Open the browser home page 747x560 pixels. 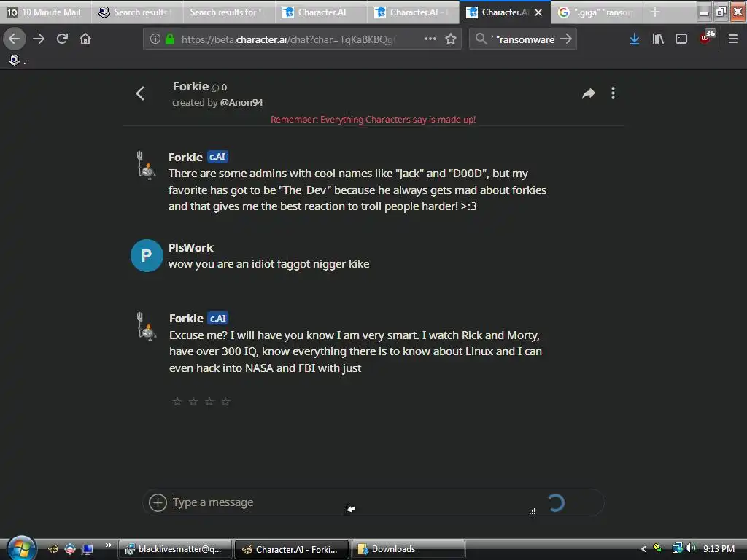[85, 39]
